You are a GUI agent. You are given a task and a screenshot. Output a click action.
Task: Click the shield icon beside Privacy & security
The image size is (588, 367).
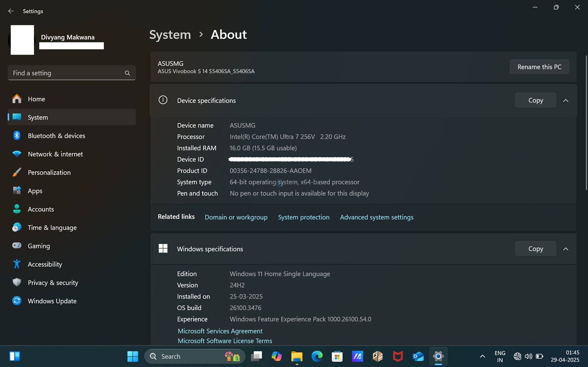pyautogui.click(x=17, y=282)
